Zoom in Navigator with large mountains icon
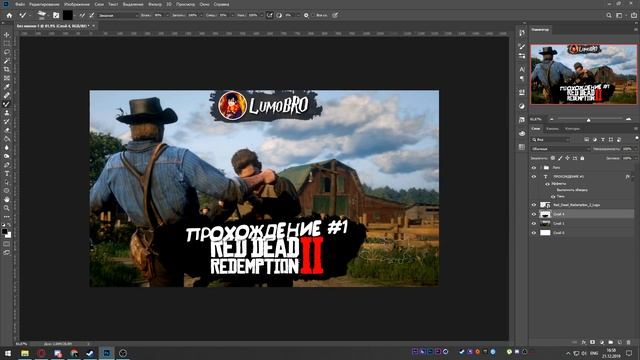The width and height of the screenshot is (640, 360). 629,119
